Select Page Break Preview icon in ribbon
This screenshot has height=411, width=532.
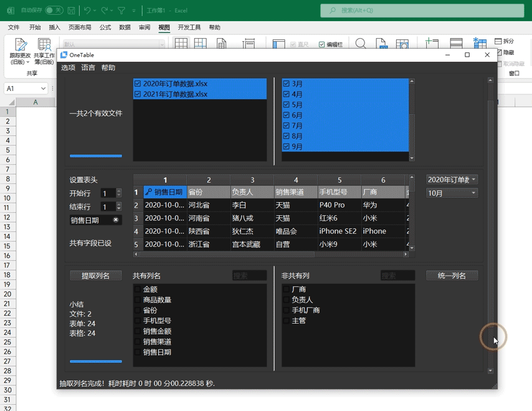point(200,44)
